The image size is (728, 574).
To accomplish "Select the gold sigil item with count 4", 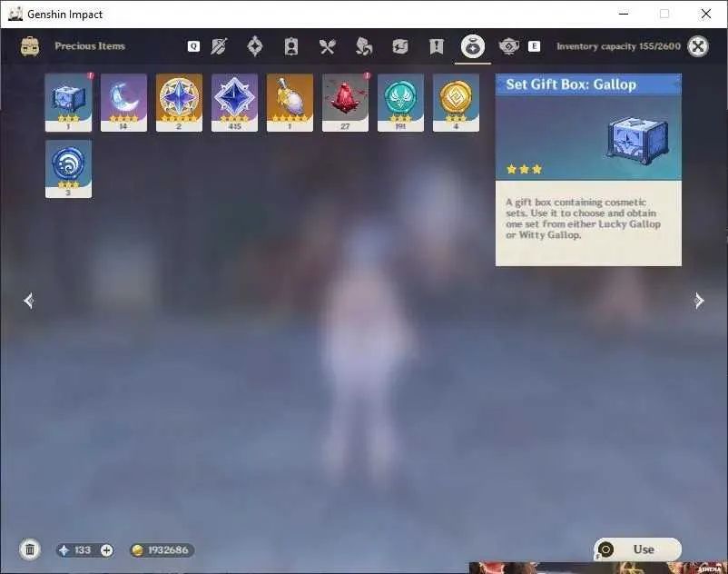I will coord(456,102).
